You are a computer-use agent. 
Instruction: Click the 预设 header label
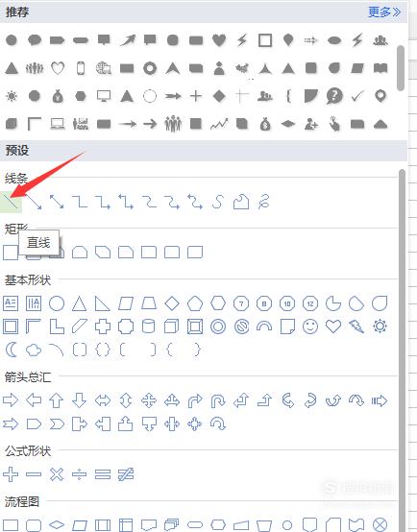coord(17,150)
